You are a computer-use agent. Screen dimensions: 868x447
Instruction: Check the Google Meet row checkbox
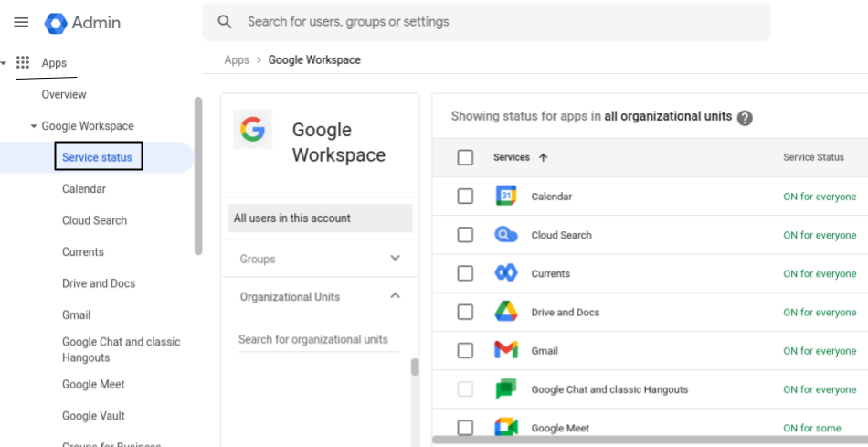[x=466, y=428]
